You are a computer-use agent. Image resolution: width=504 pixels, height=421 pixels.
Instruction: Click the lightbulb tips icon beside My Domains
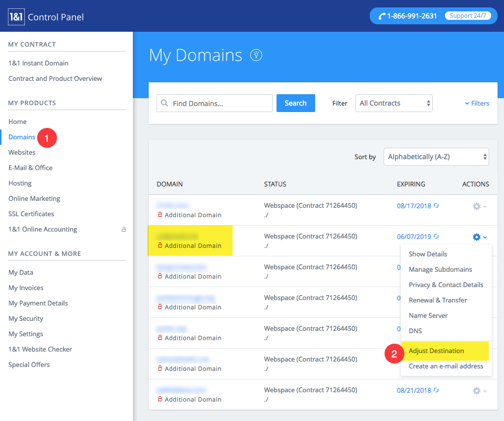pyautogui.click(x=256, y=56)
